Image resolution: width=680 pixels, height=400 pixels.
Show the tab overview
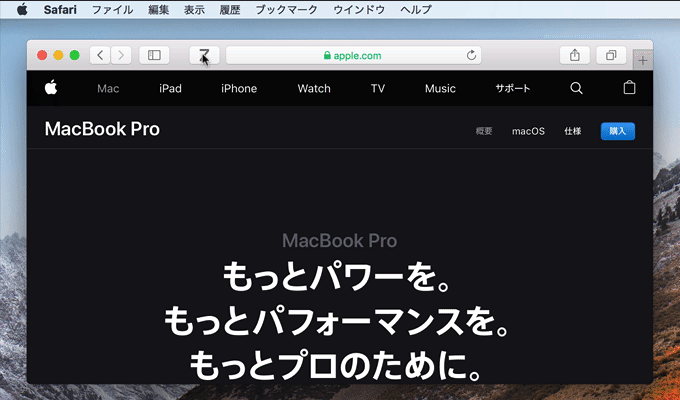pyautogui.click(x=611, y=55)
